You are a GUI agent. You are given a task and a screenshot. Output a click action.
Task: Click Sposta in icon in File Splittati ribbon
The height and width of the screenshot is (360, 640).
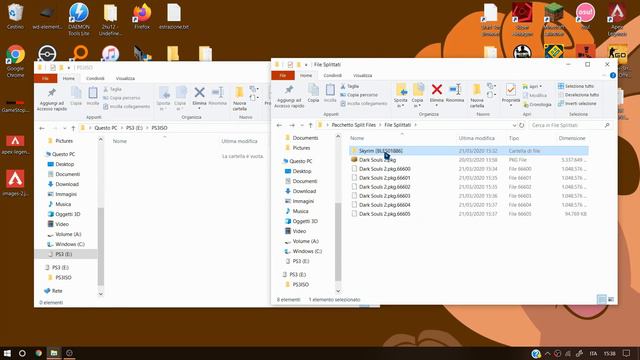click(401, 90)
